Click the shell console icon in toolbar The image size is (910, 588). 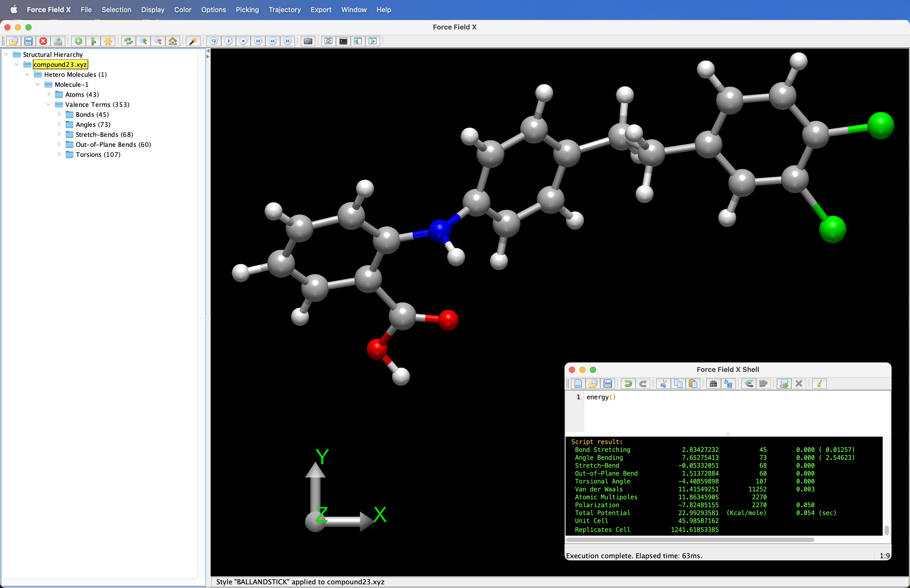pyautogui.click(x=343, y=41)
